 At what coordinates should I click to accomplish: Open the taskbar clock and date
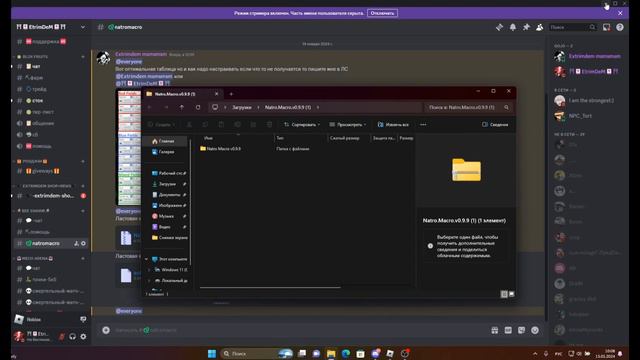pos(606,353)
